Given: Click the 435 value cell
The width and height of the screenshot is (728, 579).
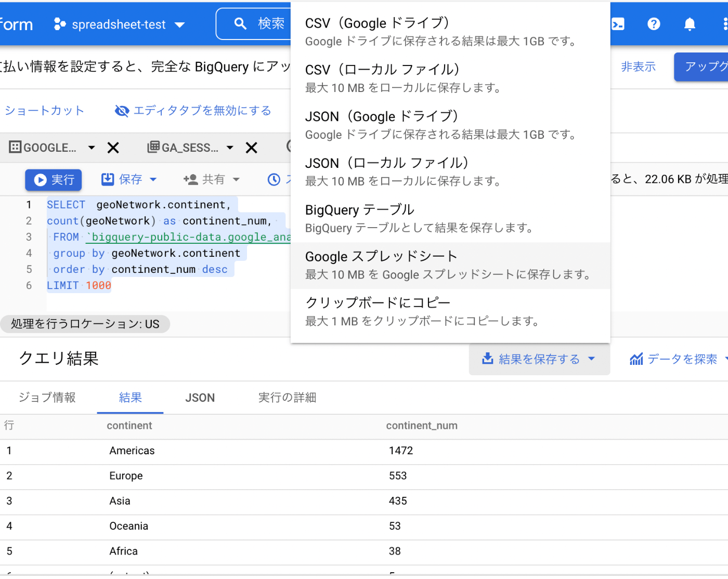Looking at the screenshot, I should [x=398, y=501].
